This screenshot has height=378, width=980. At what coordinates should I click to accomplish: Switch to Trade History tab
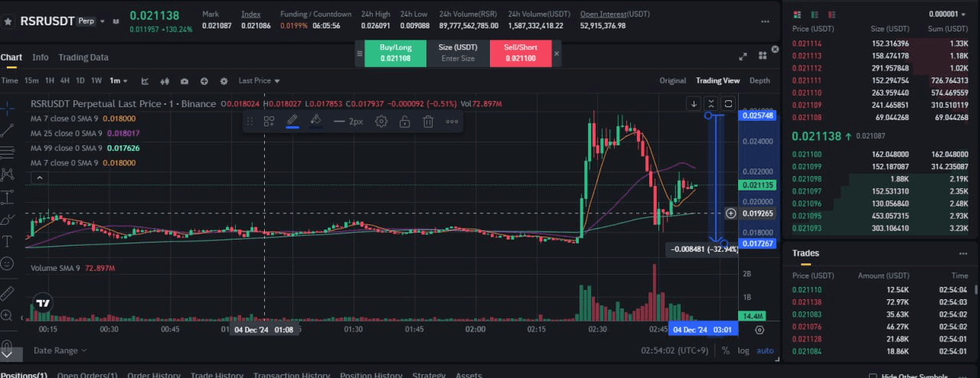pos(216,376)
